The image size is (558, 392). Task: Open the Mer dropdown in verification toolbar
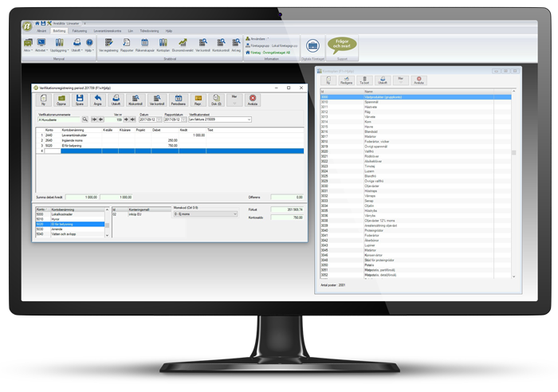[x=234, y=100]
